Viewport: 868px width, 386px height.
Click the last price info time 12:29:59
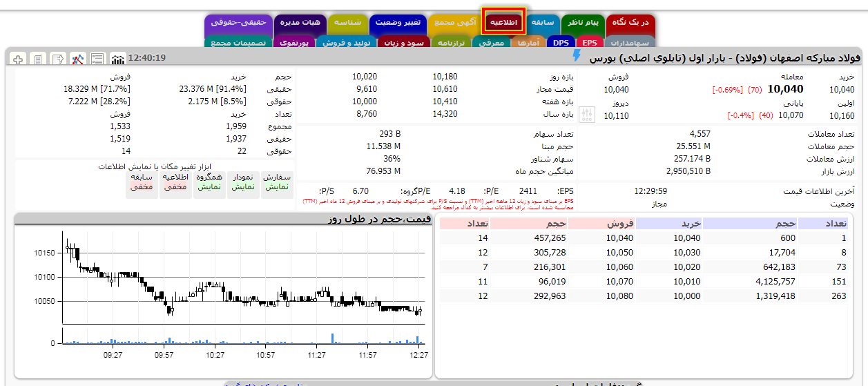point(650,191)
